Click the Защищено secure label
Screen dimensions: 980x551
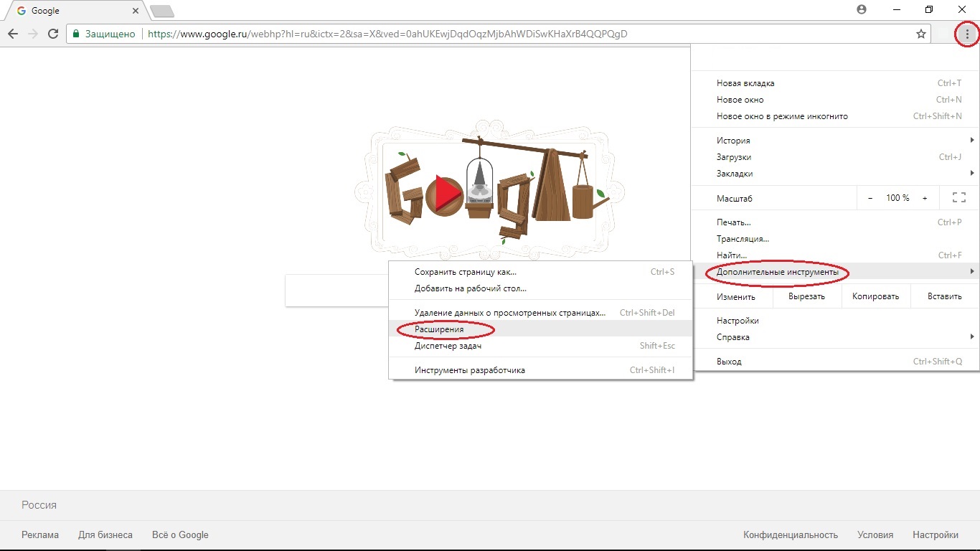(x=110, y=34)
